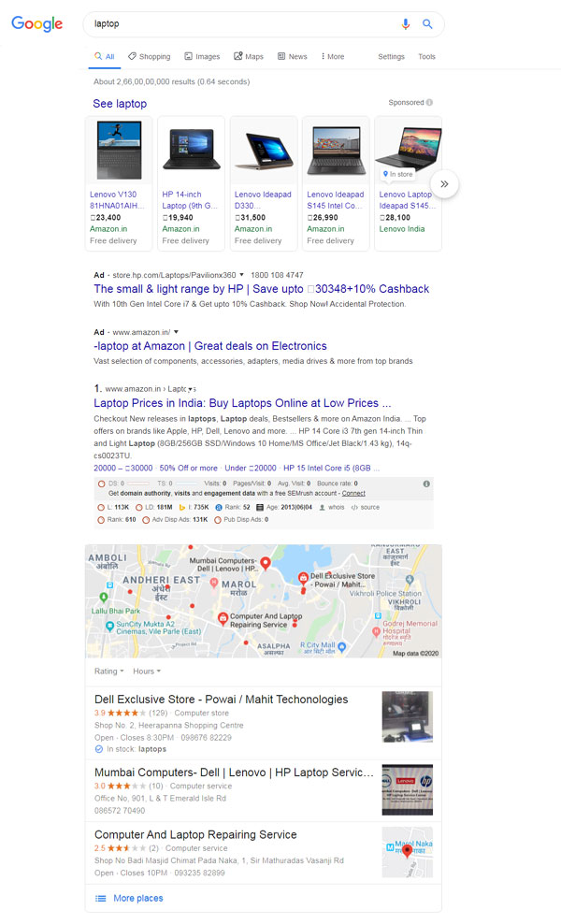561x924 pixels.
Task: Expand amazon.in organic result dropdown arrow
Action: pyautogui.click(x=191, y=389)
